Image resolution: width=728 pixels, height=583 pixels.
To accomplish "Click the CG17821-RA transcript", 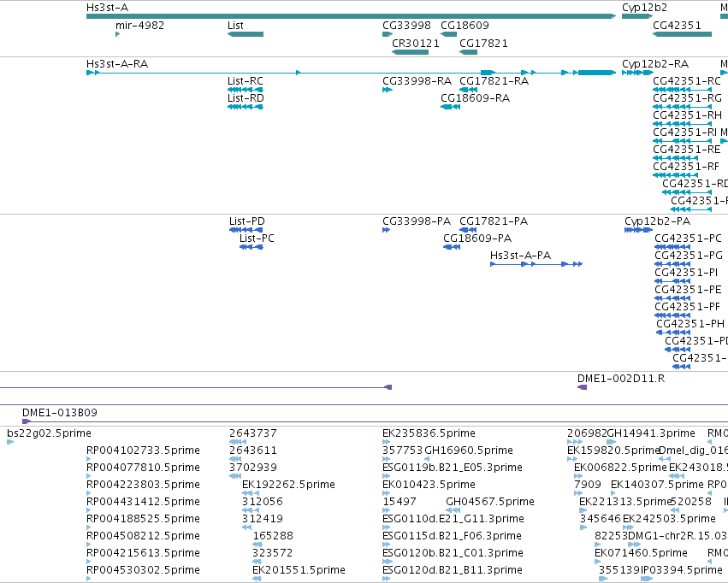I will pyautogui.click(x=468, y=90).
